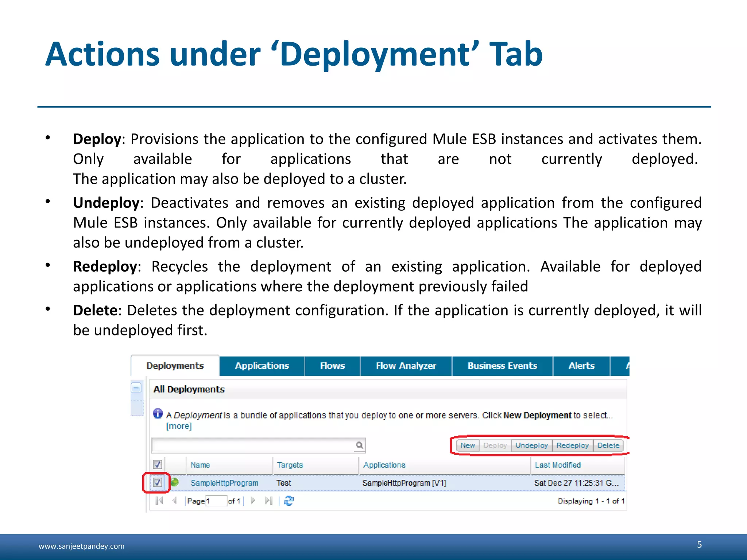Go to the first page using the pager icon
The image size is (747, 560).
coord(159,501)
